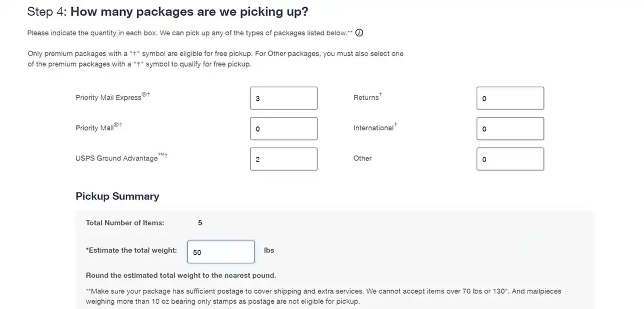
Task: Select the Returns quantity input
Action: tap(510, 98)
